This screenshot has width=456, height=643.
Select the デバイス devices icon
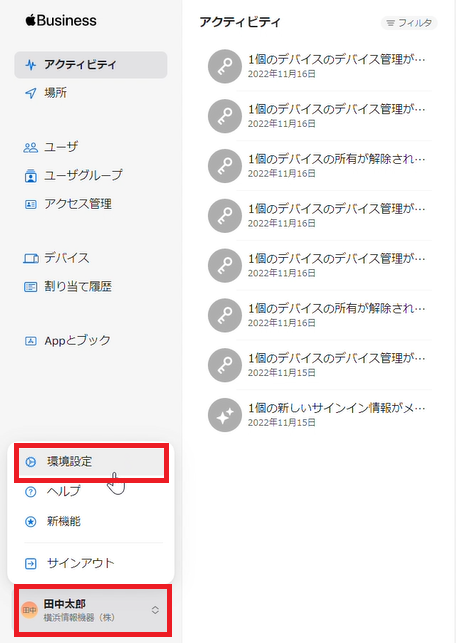point(31,258)
